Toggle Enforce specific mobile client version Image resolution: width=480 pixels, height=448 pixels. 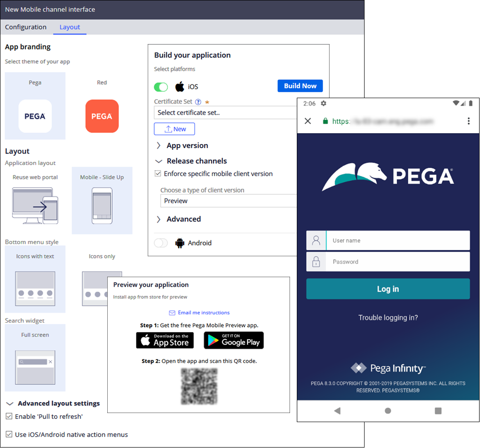tap(158, 174)
